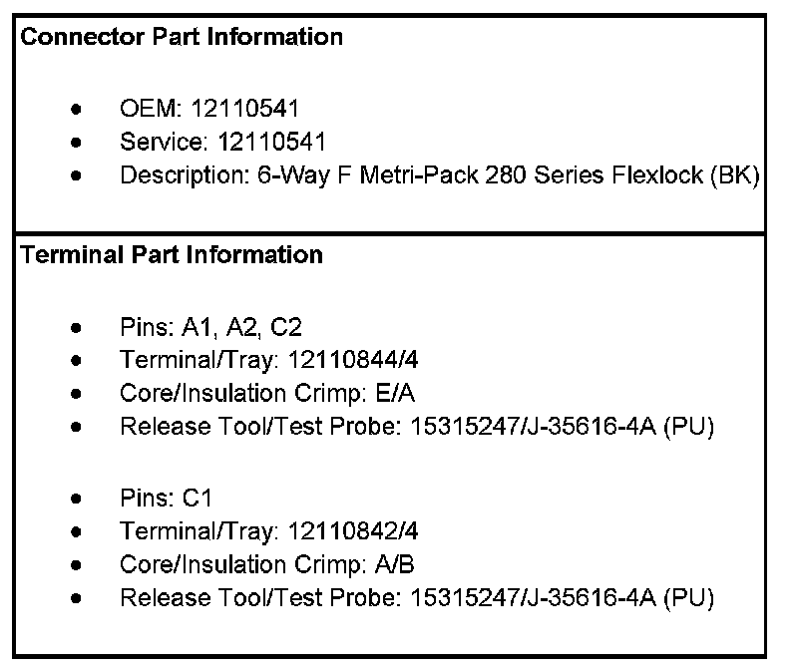This screenshot has width=798, height=672.
Task: Click the bullet beside the OEM entry
Action: coord(77,109)
